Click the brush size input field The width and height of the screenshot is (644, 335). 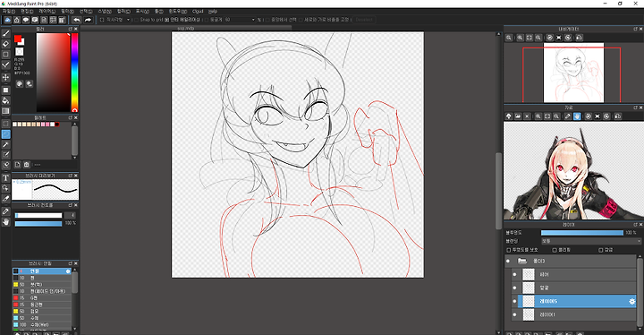[71, 216]
